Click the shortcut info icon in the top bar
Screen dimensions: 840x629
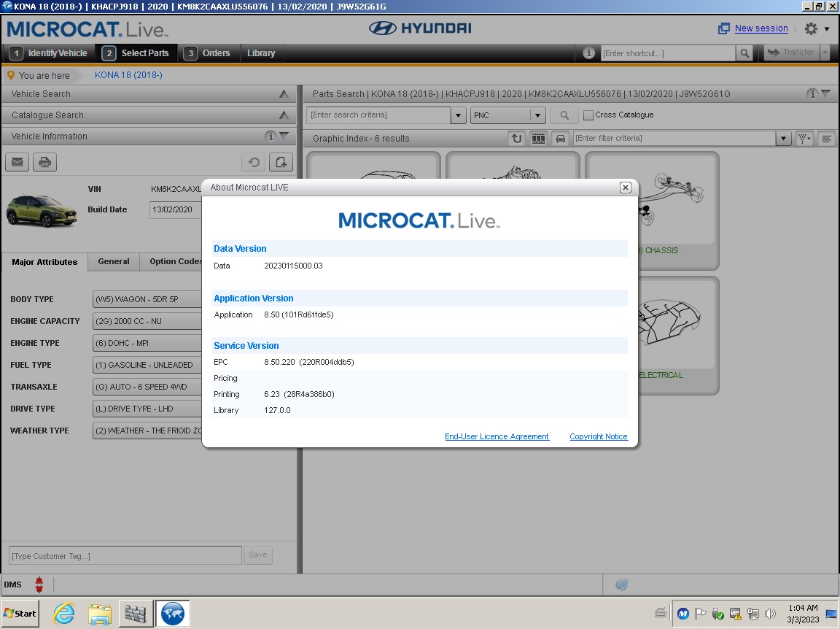[588, 53]
